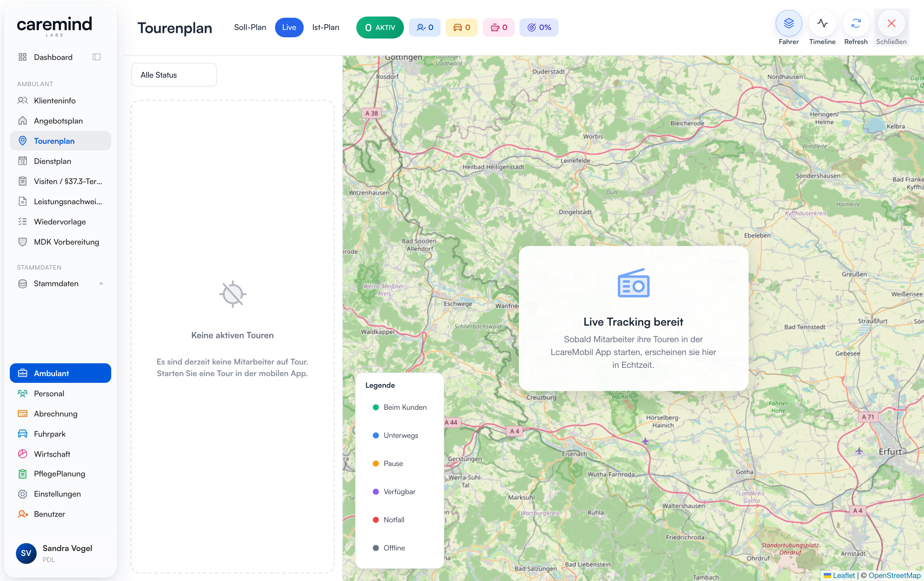This screenshot has height=581, width=924.
Task: Open PflegePlanung module
Action: (60, 474)
